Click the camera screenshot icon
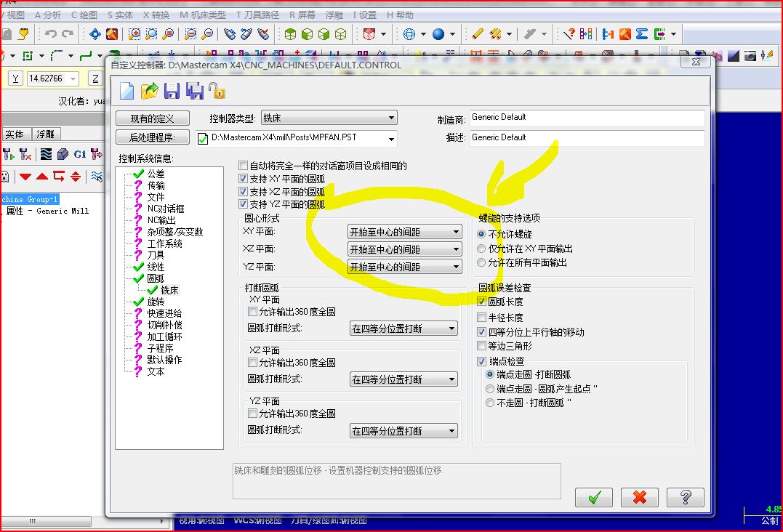 point(750,55)
